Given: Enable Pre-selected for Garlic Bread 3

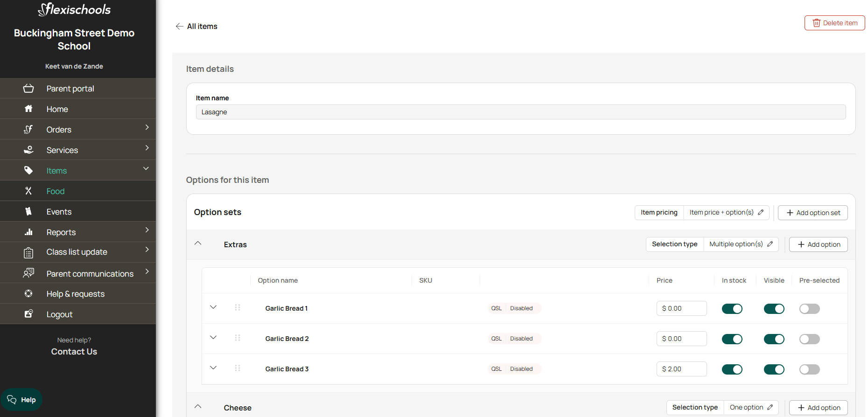Looking at the screenshot, I should pyautogui.click(x=809, y=369).
